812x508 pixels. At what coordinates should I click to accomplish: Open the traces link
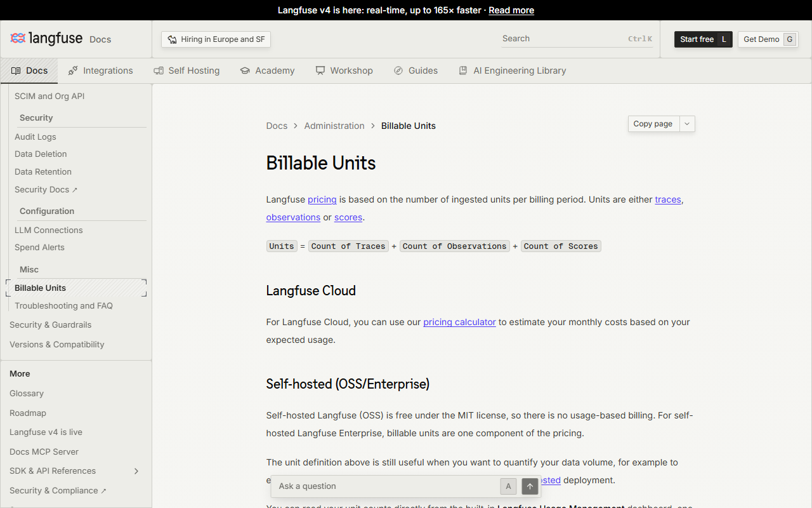click(668, 199)
